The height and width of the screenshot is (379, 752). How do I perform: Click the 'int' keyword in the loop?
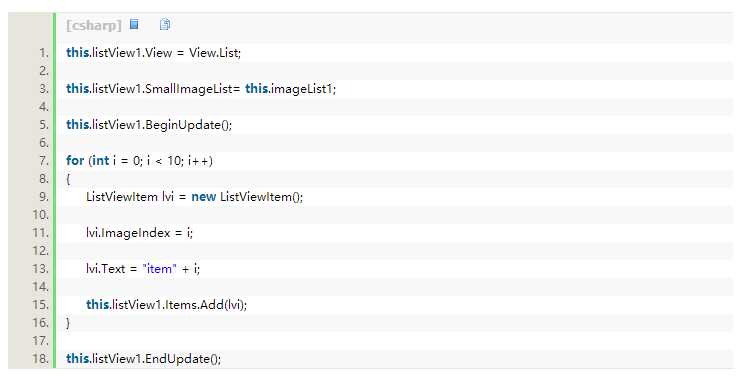100,160
